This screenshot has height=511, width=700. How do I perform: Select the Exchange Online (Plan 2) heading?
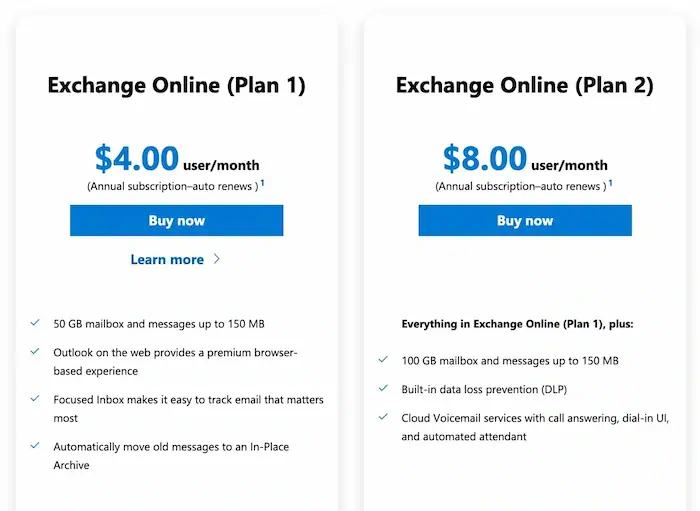(x=524, y=85)
